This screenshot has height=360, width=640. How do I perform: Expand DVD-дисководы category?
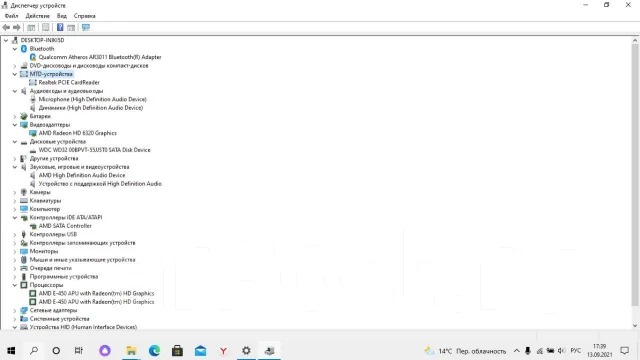pos(15,66)
